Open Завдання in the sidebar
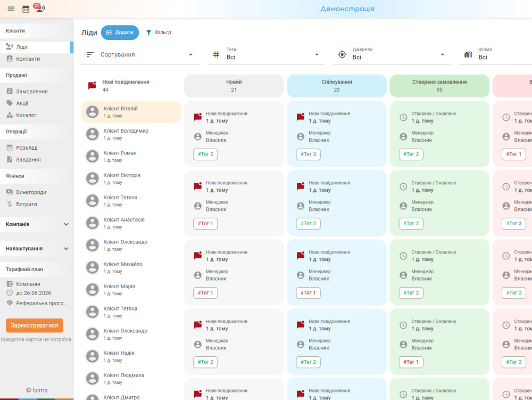This screenshot has height=400, width=532. [37, 160]
